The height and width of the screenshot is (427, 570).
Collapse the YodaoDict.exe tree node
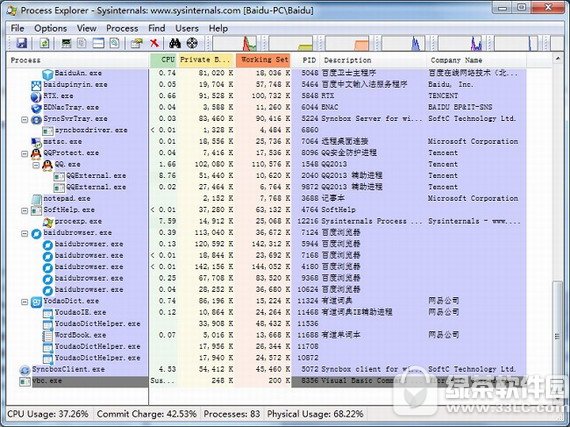click(x=24, y=302)
